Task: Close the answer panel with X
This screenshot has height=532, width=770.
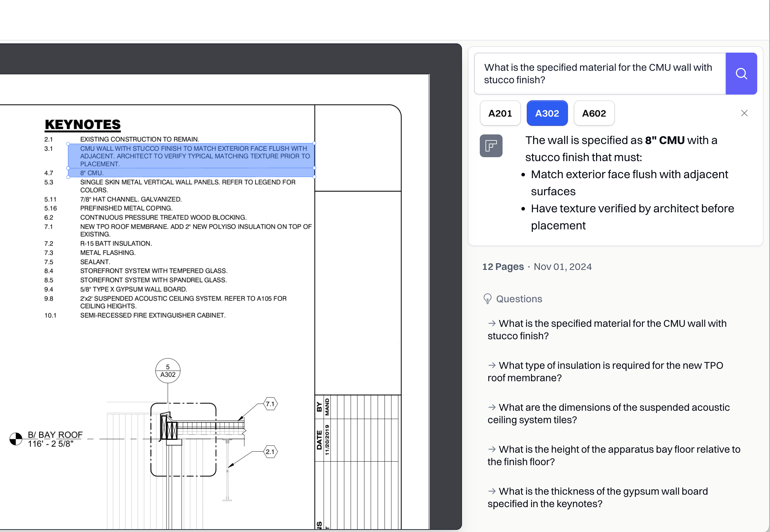Action: coord(744,113)
